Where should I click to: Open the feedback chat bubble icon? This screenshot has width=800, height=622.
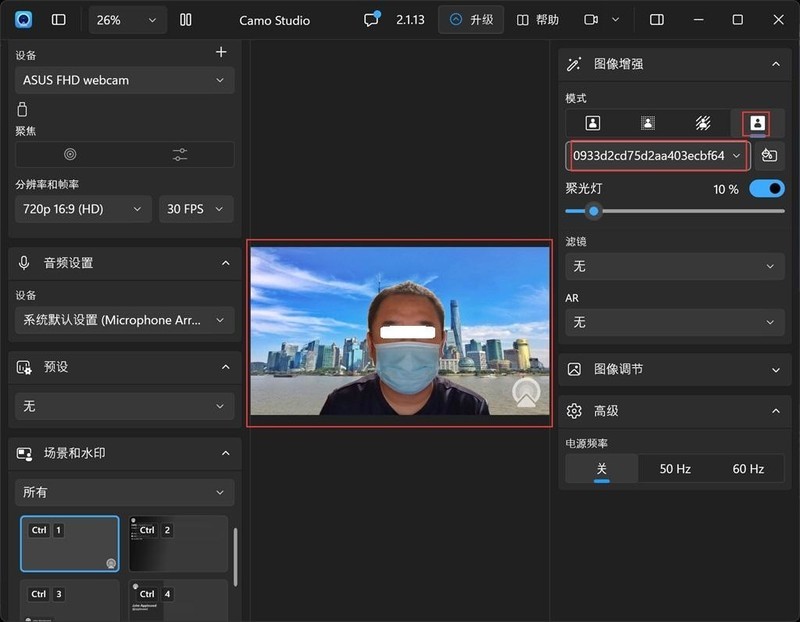coord(372,20)
